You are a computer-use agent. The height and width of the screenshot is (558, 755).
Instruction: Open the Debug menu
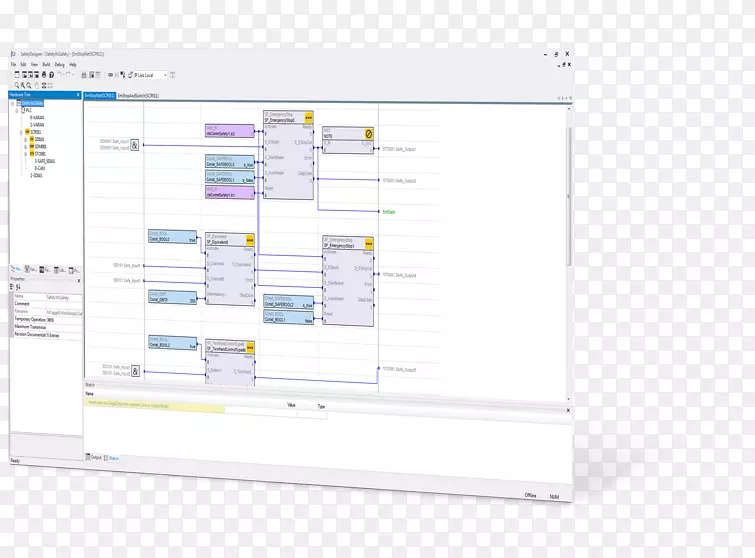point(59,64)
